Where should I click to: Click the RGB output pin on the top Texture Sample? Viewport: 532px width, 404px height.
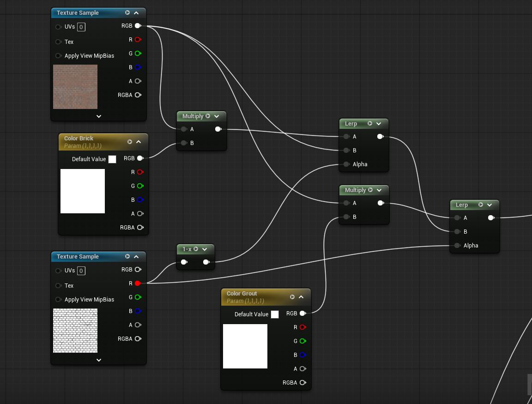(138, 26)
